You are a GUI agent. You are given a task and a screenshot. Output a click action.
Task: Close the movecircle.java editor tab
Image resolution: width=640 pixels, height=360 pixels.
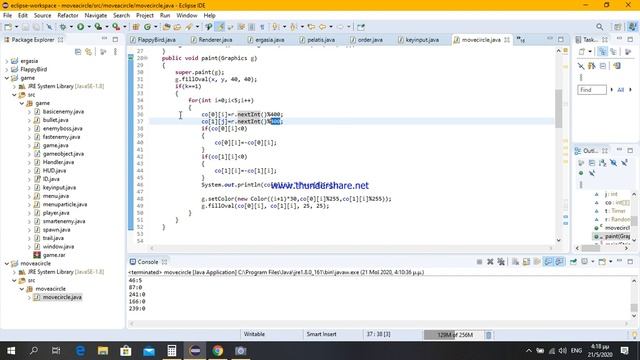click(507, 40)
